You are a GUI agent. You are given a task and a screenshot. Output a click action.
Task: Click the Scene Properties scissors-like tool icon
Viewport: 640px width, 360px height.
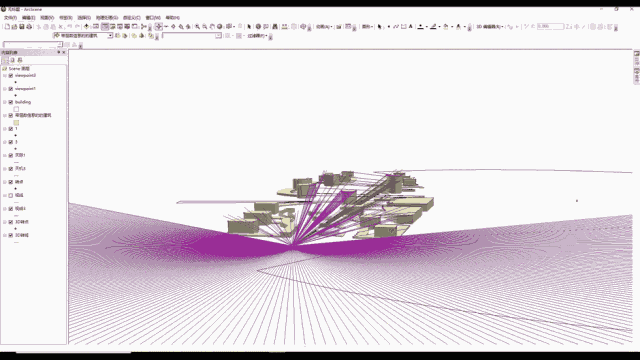tap(144, 27)
